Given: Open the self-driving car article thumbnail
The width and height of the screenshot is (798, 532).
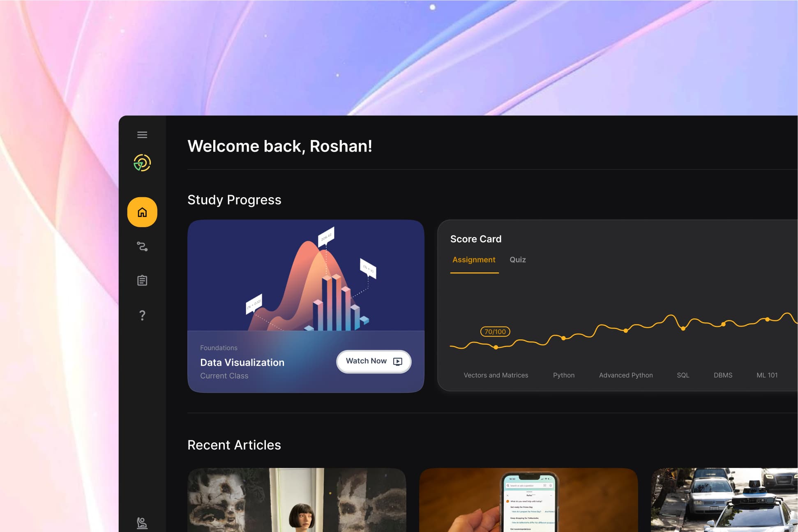Looking at the screenshot, I should point(724,500).
